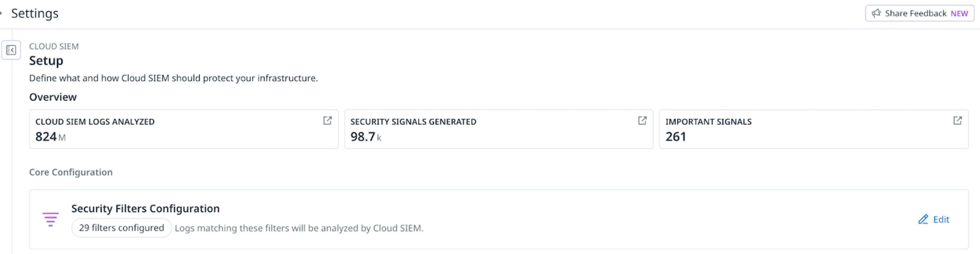
Task: Collapse the sidebar panel icon
Action: tap(11, 50)
